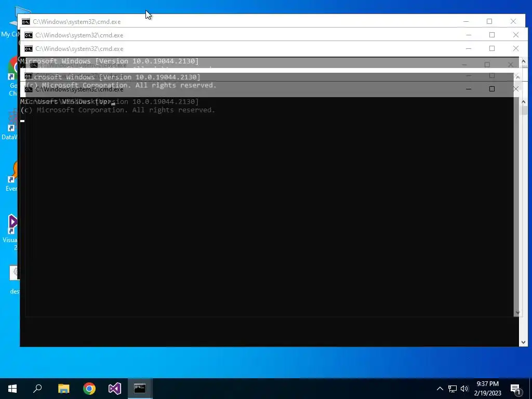Minimize the rearmost cmd.exe window
This screenshot has height=399, width=532.
pos(466,21)
